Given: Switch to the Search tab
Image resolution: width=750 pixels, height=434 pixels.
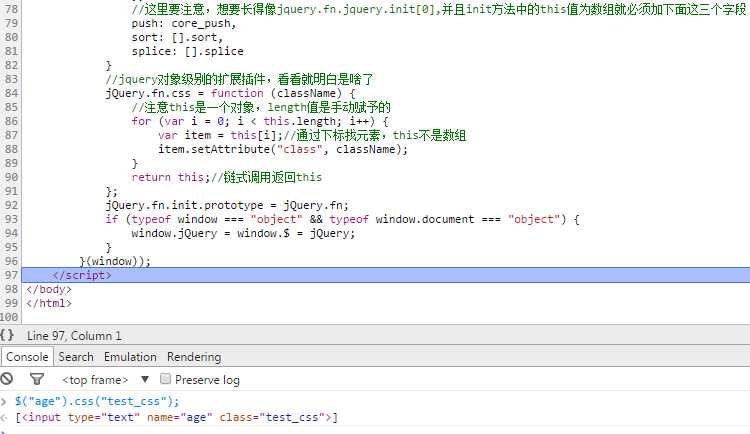Looking at the screenshot, I should [76, 357].
